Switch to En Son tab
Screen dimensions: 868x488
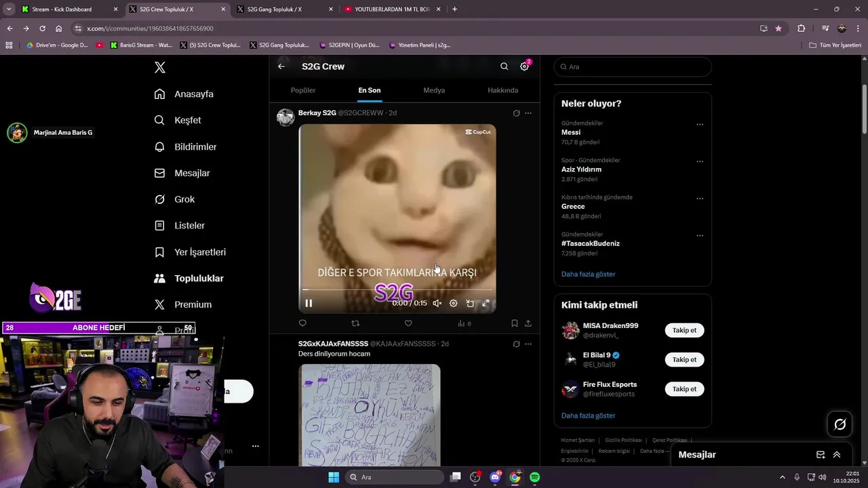[370, 90]
